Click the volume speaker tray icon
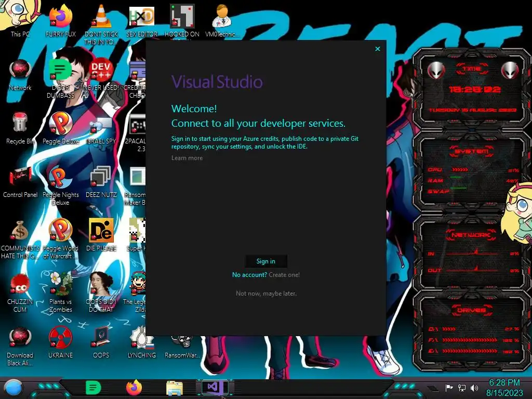The width and height of the screenshot is (532, 399). click(474, 388)
